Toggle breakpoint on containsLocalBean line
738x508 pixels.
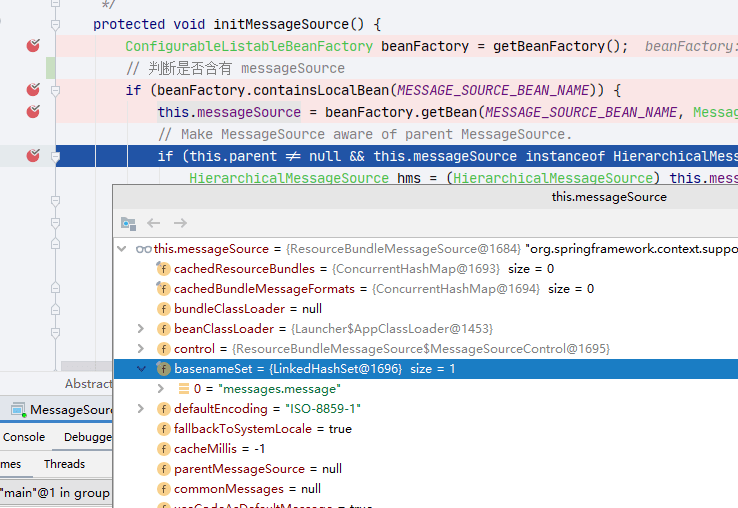pyautogui.click(x=33, y=89)
